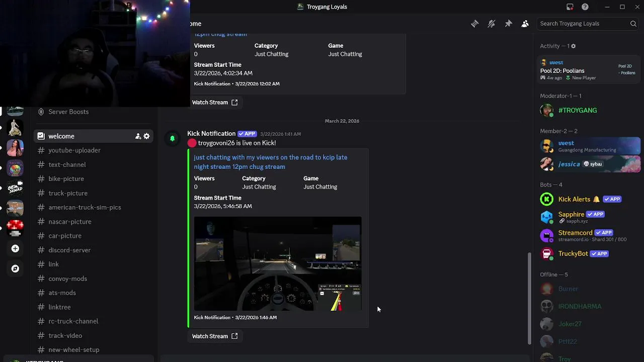This screenshot has width=644, height=362.
Task: Open Streamcord bot profile
Action: 590,235
